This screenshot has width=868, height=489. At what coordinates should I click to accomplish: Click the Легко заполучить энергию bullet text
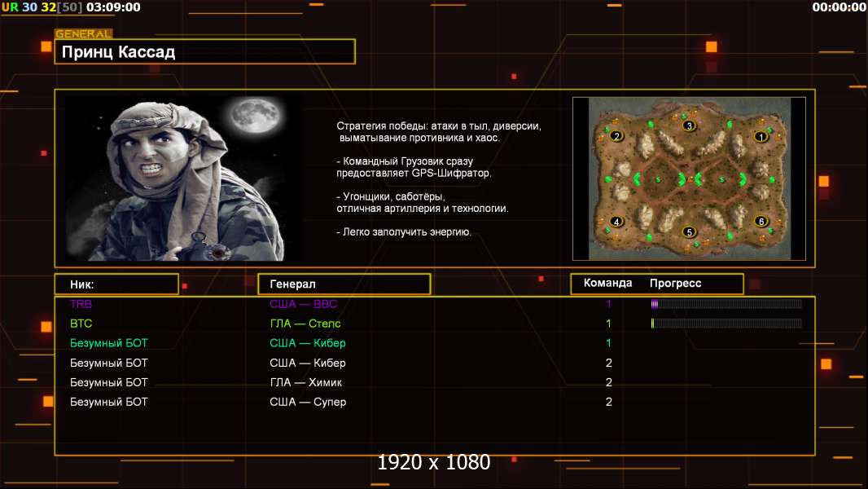pyautogui.click(x=404, y=232)
